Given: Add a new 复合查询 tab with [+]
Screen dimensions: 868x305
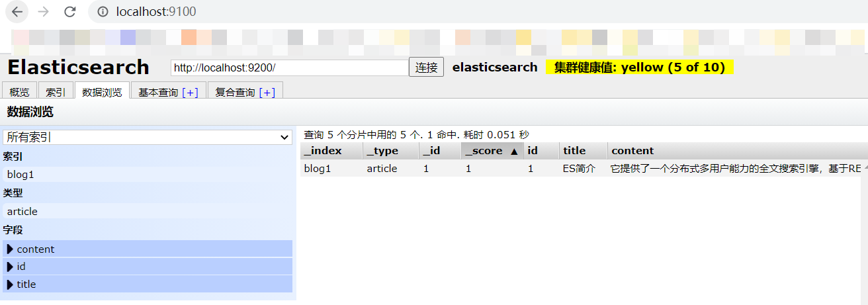Looking at the screenshot, I should point(267,93).
